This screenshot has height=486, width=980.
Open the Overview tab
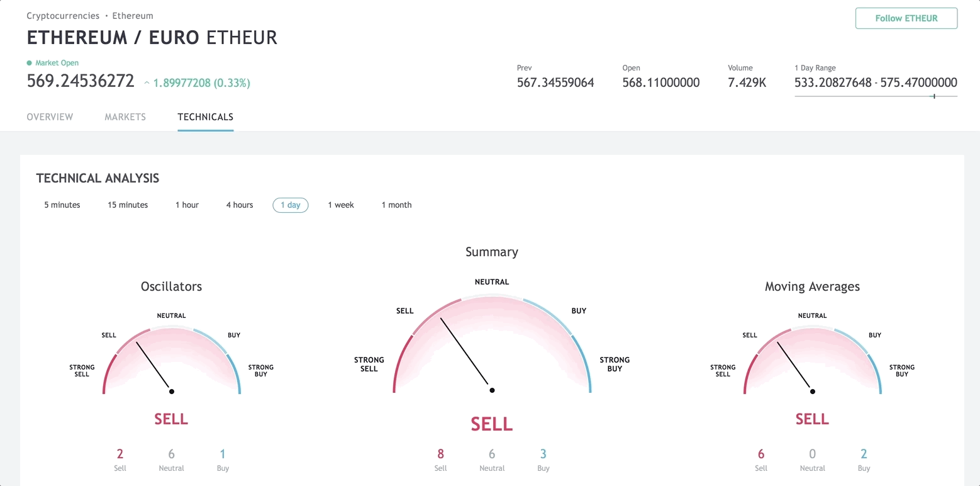50,117
